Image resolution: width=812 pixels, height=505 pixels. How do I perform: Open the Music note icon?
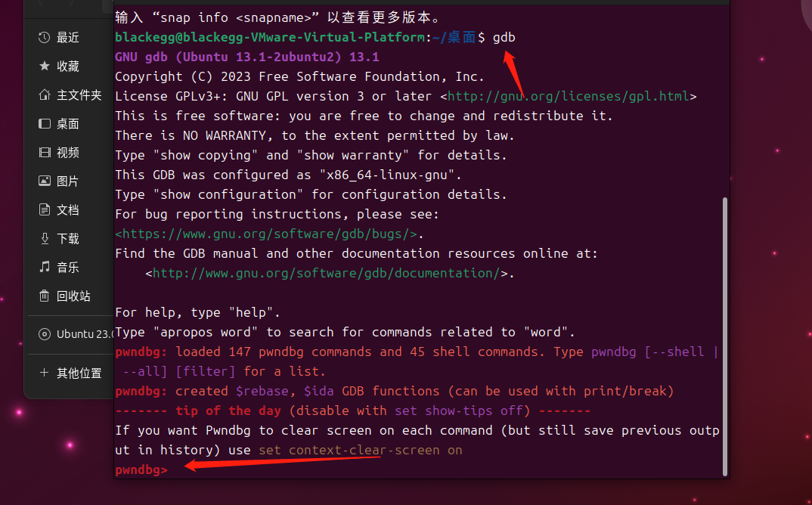[x=45, y=267]
